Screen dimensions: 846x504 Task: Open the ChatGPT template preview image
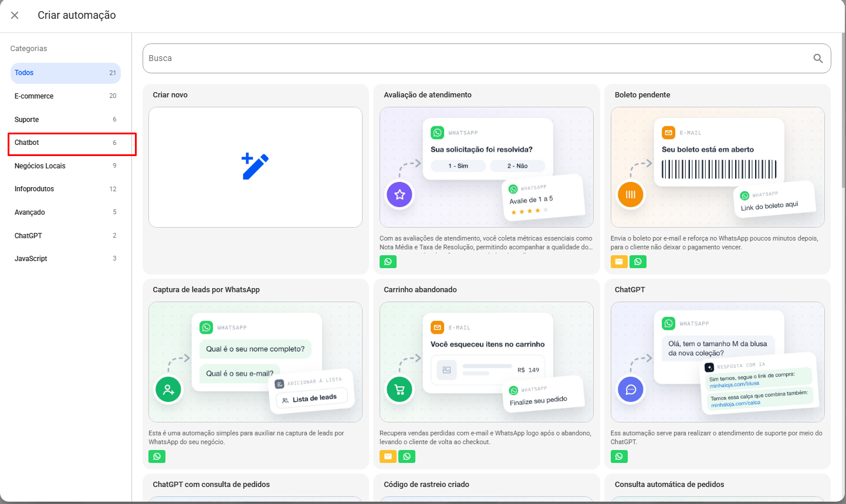point(718,362)
